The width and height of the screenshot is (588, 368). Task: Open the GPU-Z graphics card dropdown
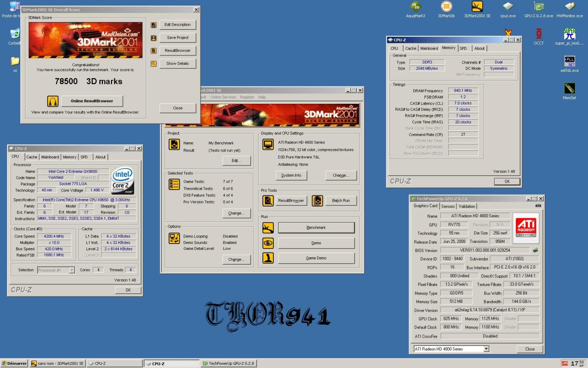[x=486, y=349]
